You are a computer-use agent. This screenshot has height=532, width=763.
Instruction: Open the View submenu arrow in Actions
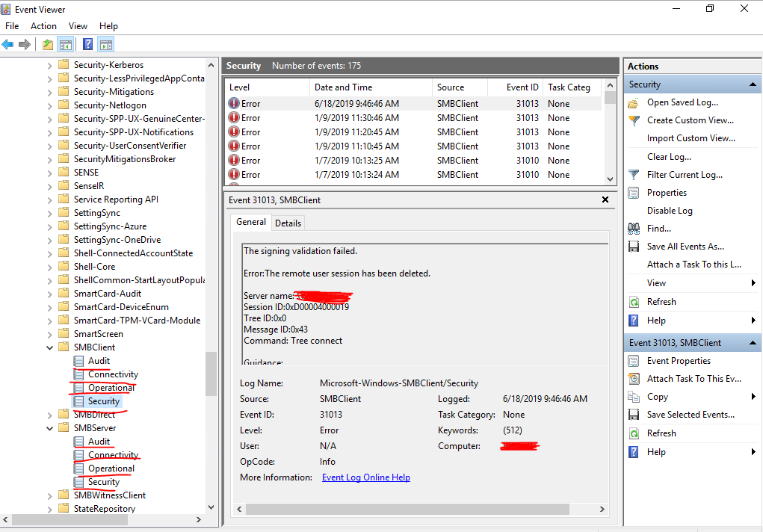[753, 282]
